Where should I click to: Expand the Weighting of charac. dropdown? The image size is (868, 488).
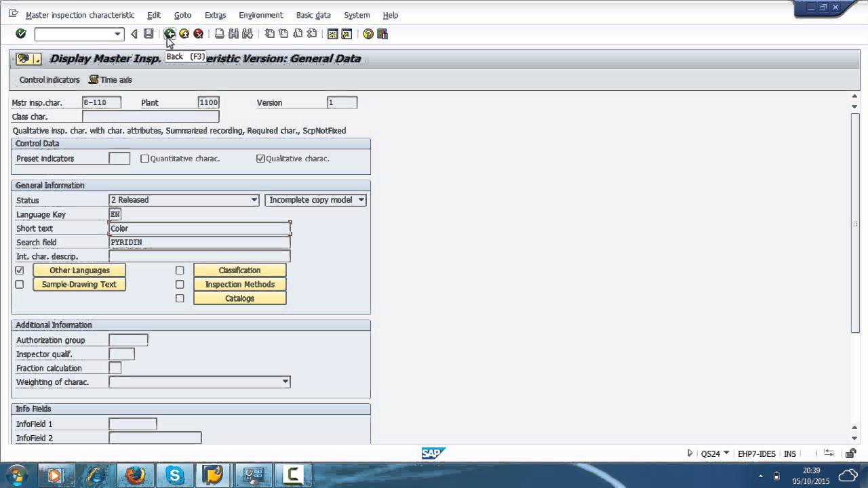click(285, 382)
